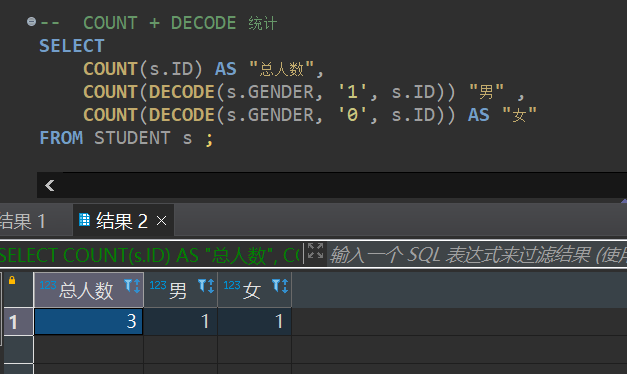627x374 pixels.
Task: Click the numeric type icon on 男 header
Action: [158, 285]
